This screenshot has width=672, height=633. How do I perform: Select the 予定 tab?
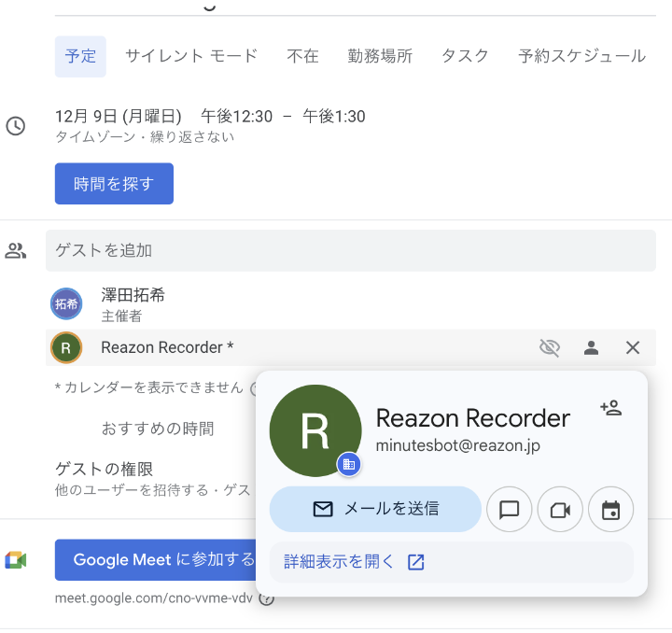[80, 57]
